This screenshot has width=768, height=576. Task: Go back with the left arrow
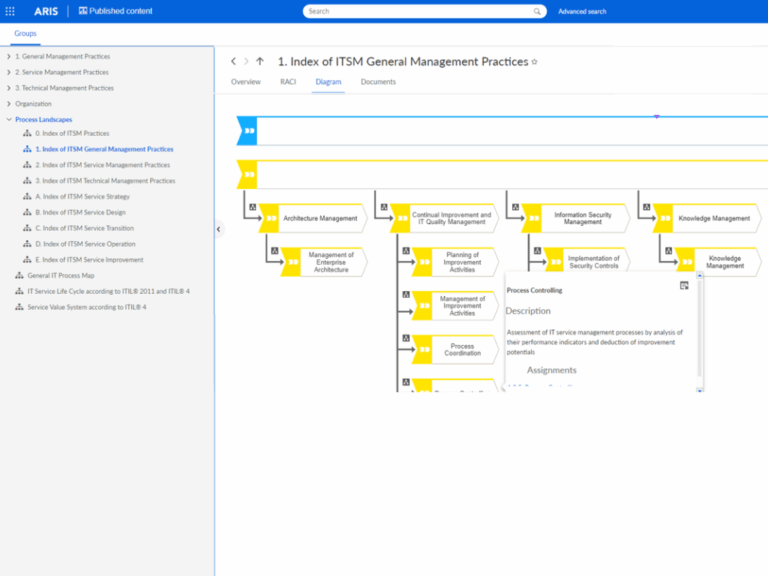click(233, 61)
